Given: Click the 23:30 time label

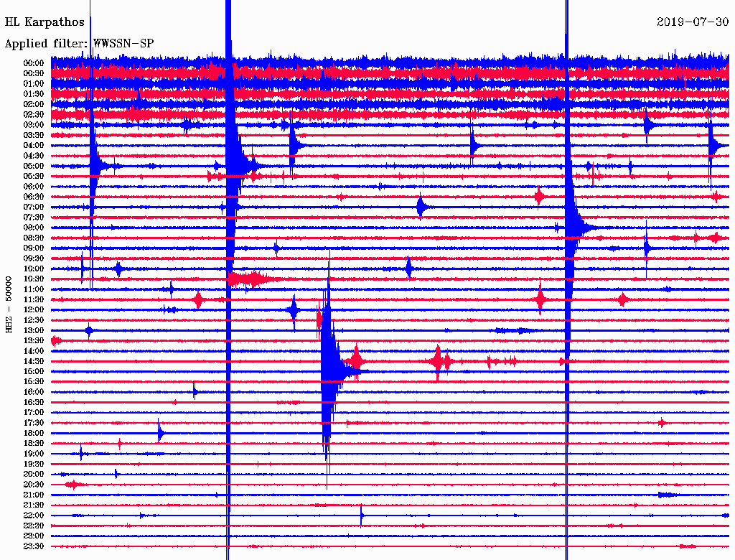Looking at the screenshot, I should coord(34,546).
